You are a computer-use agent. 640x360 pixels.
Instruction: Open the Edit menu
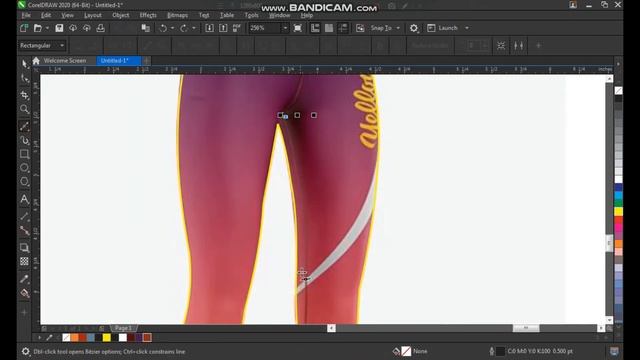click(x=46, y=15)
